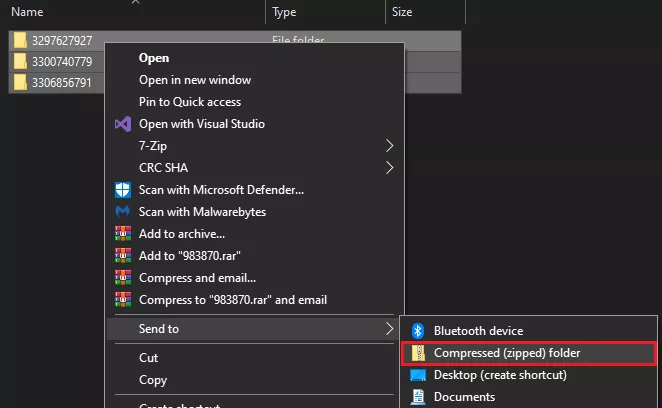Click folder icon of 3297627927
Screen dimensions: 662x408
tap(20, 41)
